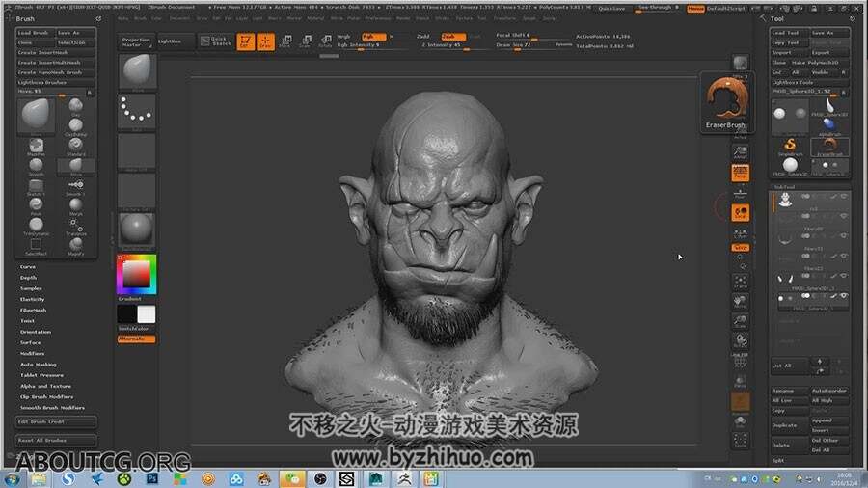The width and height of the screenshot is (868, 488).
Task: Click Create InsertMesh button
Action: (55, 53)
